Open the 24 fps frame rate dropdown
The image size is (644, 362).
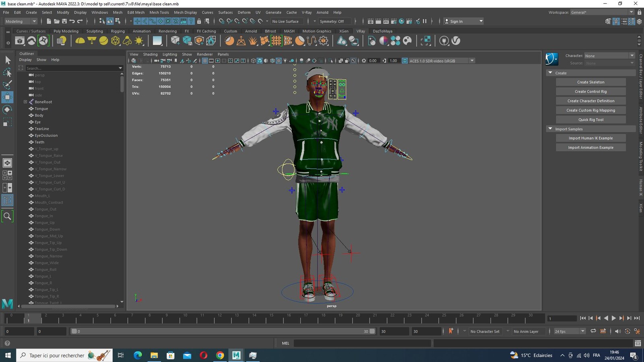coord(570,331)
